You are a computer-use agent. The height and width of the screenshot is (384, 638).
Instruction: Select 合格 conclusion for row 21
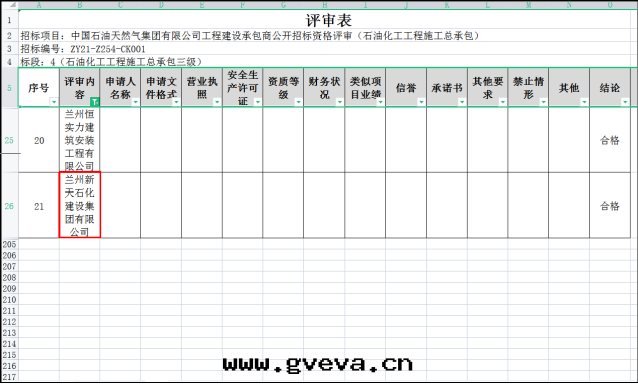click(610, 206)
